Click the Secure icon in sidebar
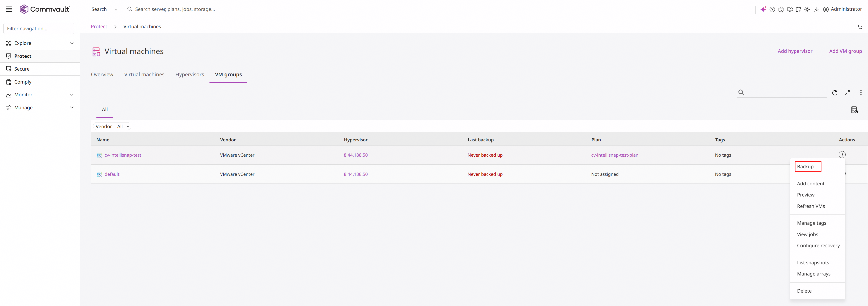The height and width of the screenshot is (306, 868). point(9,69)
